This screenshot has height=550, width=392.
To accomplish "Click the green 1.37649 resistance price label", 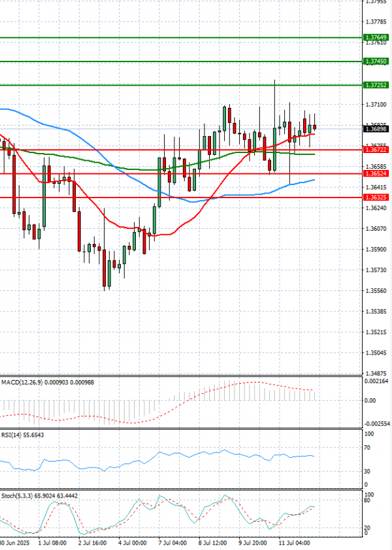I will click(376, 37).
